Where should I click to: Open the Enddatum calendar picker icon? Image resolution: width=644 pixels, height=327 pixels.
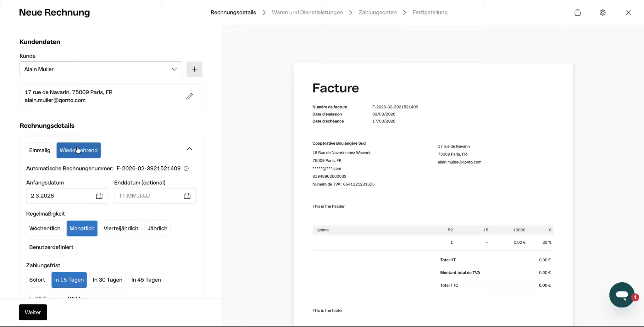pyautogui.click(x=187, y=196)
